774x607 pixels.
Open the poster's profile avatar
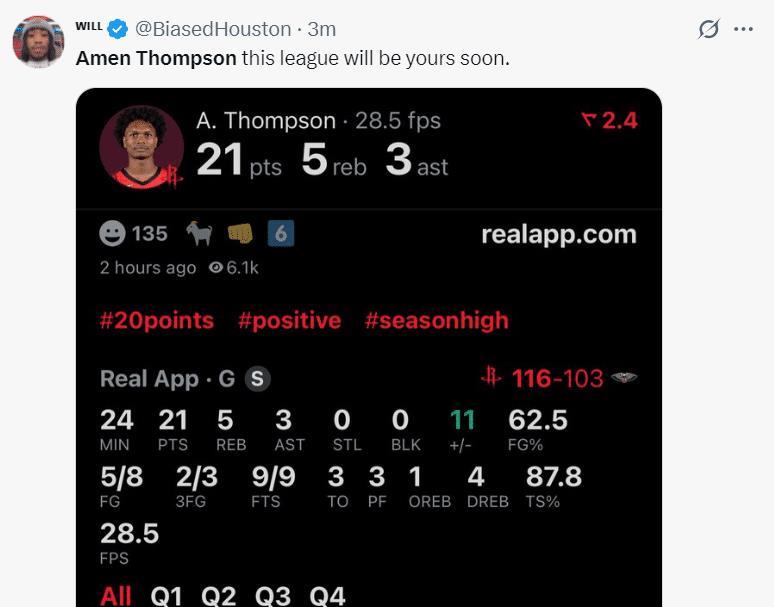(38, 41)
